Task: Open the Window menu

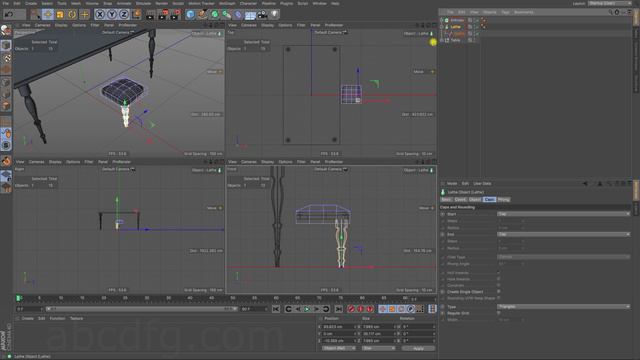Action: [319, 3]
